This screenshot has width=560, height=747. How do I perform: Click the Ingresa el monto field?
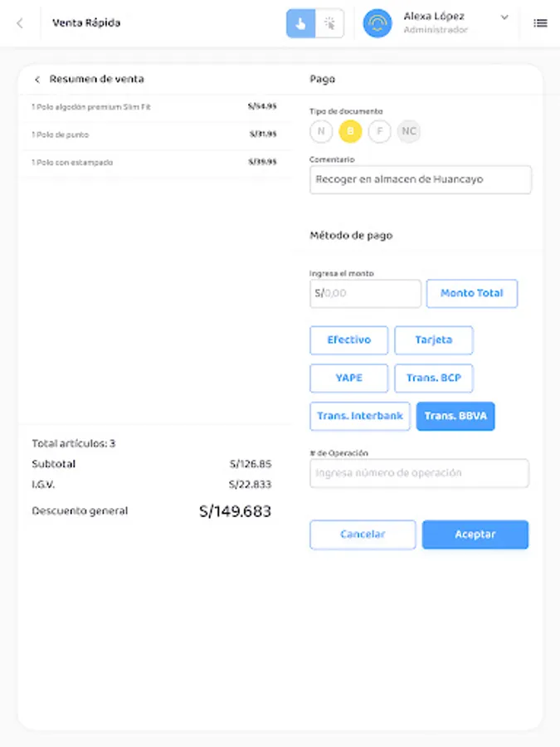click(365, 294)
